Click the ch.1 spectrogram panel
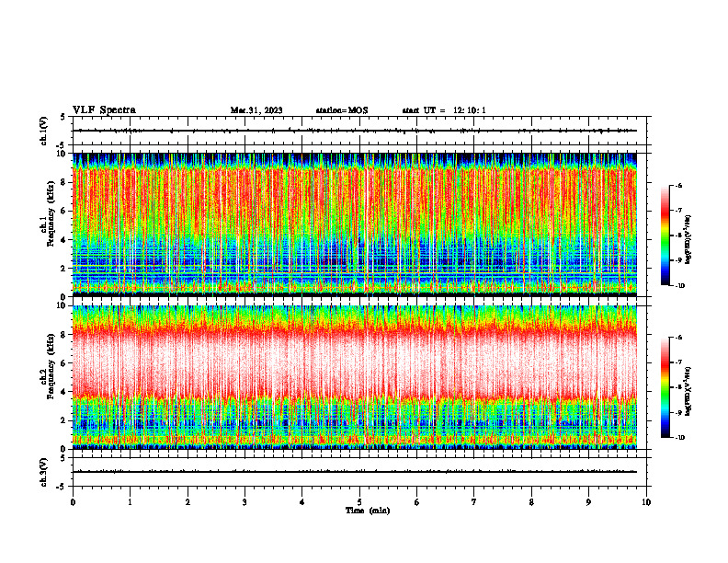 click(355, 224)
